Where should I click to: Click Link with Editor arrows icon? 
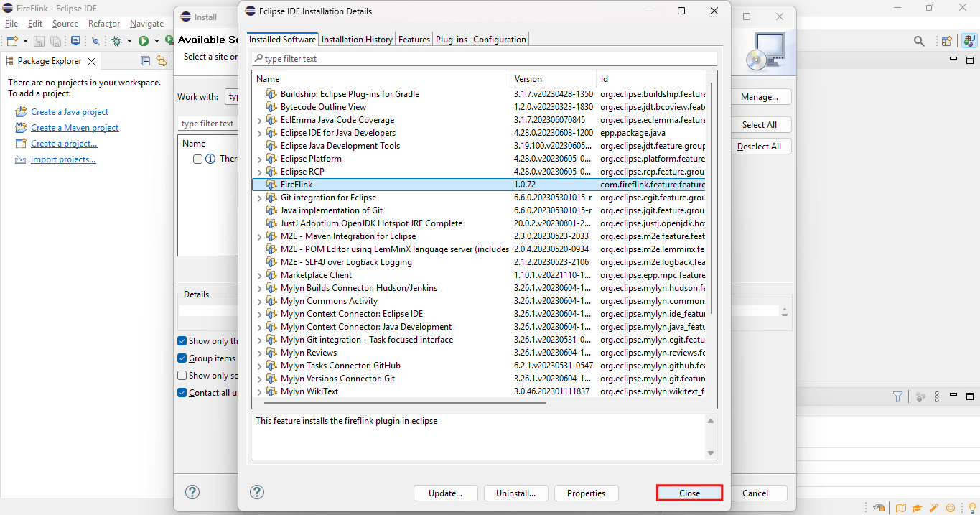[162, 61]
